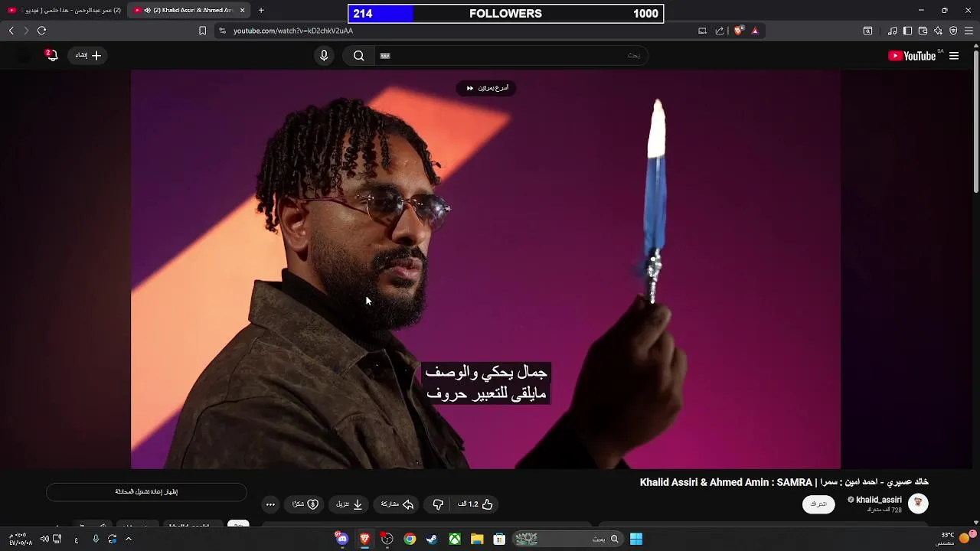
Task: Close the Khalid Assiri tab
Action: pyautogui.click(x=243, y=10)
